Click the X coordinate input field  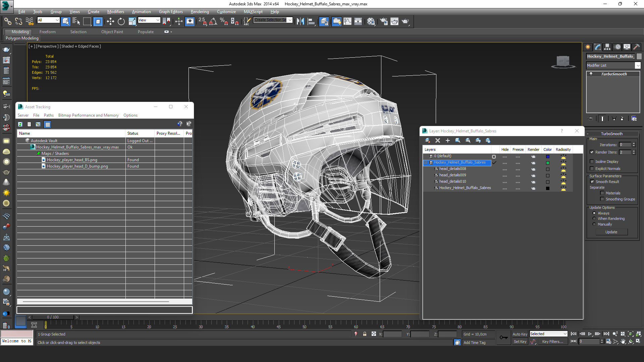pyautogui.click(x=392, y=334)
